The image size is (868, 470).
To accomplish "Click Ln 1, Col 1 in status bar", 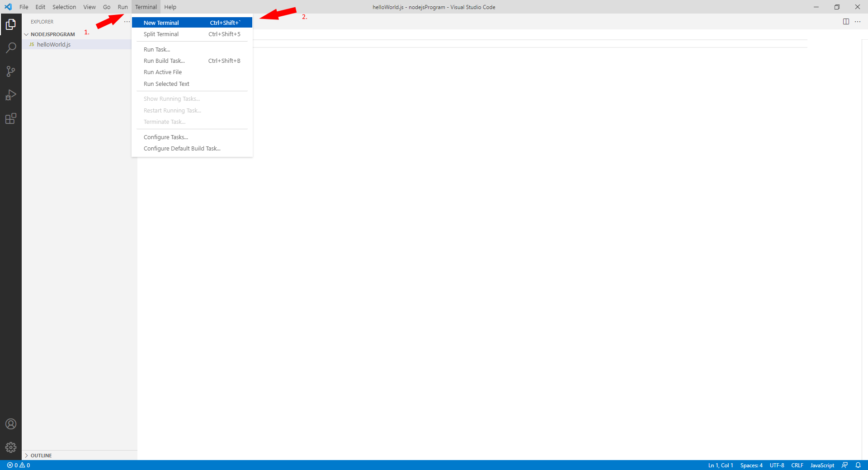I will (721, 465).
